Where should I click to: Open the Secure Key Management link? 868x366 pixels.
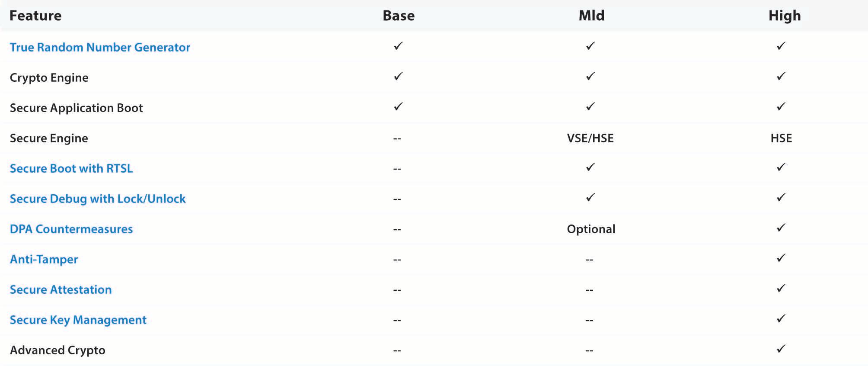coord(78,320)
